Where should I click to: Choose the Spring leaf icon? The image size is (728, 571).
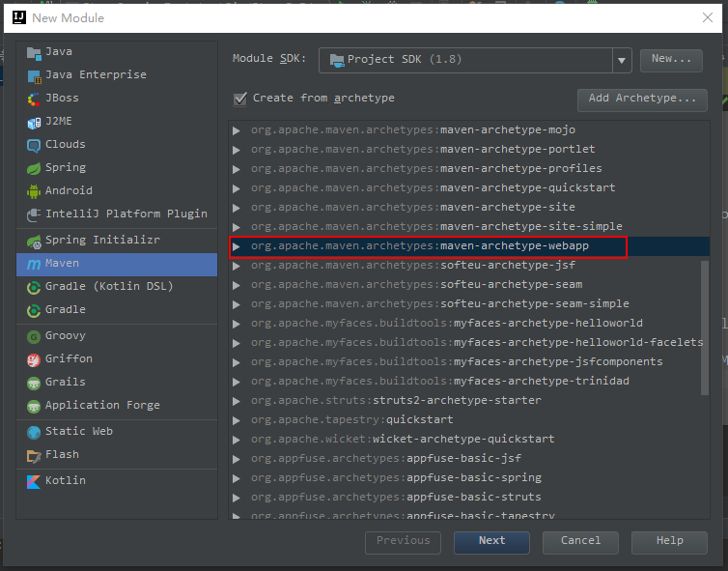pos(34,168)
